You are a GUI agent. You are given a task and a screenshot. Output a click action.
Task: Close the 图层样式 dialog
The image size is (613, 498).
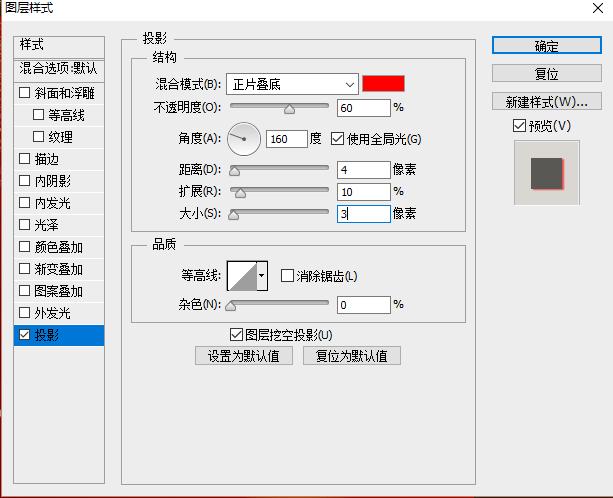pos(598,8)
